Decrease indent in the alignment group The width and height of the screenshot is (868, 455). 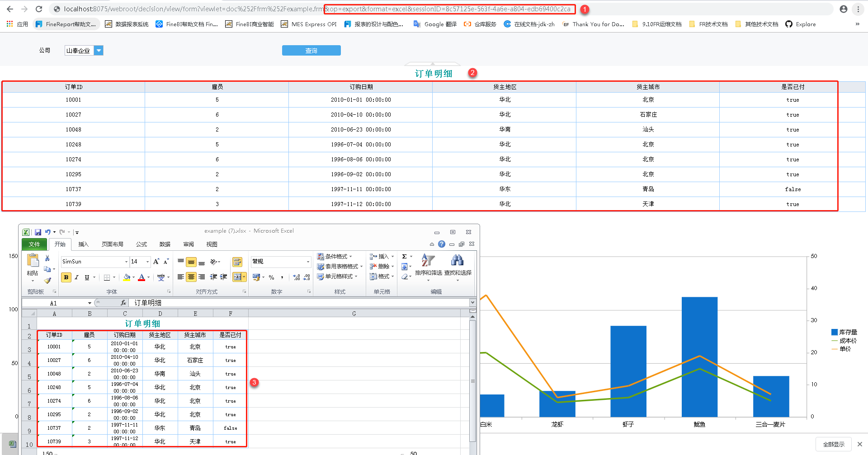(213, 277)
